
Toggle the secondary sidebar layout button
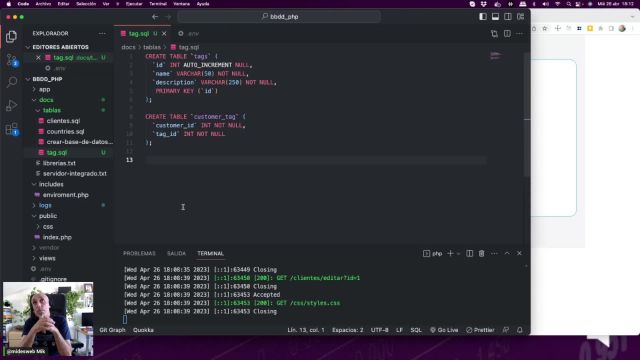point(508,16)
